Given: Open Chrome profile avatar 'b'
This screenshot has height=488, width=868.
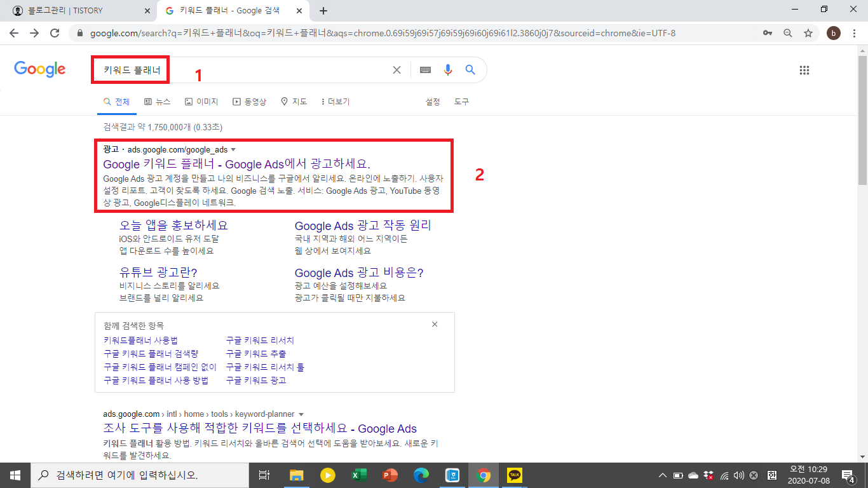Looking at the screenshot, I should pos(833,33).
